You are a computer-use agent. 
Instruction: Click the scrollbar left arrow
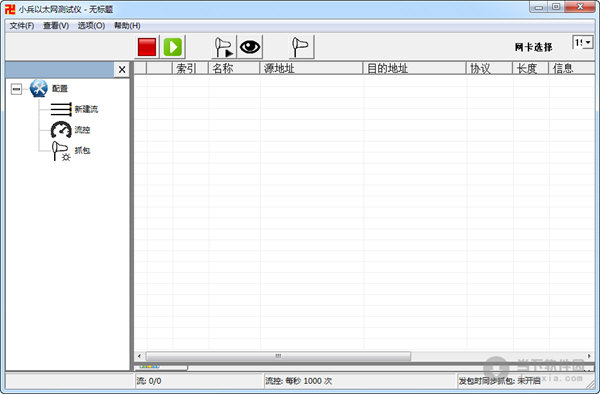[x=139, y=356]
